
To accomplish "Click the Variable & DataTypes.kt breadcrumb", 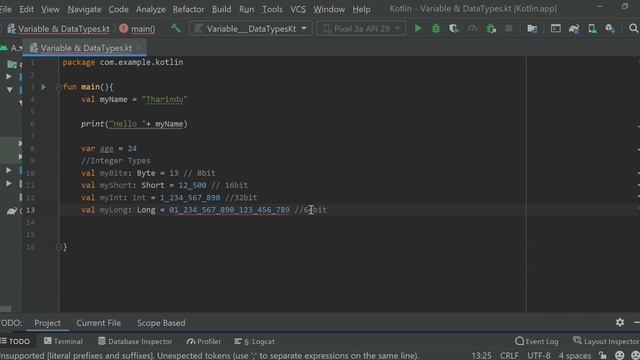I will pyautogui.click(x=59, y=29).
